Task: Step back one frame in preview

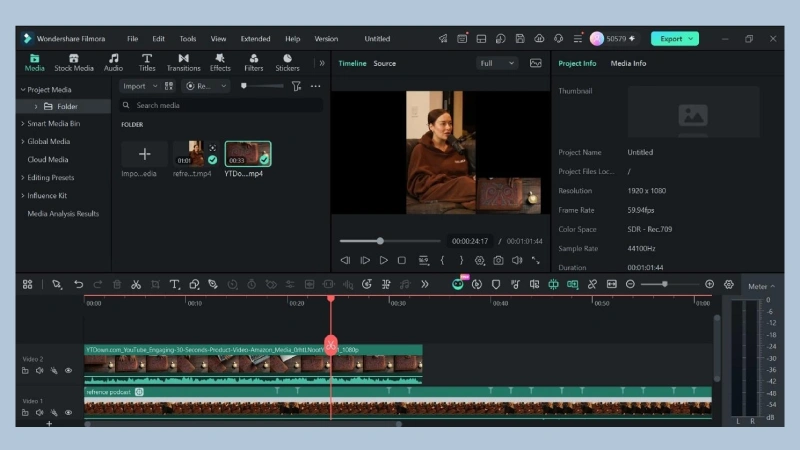Action: pos(345,260)
